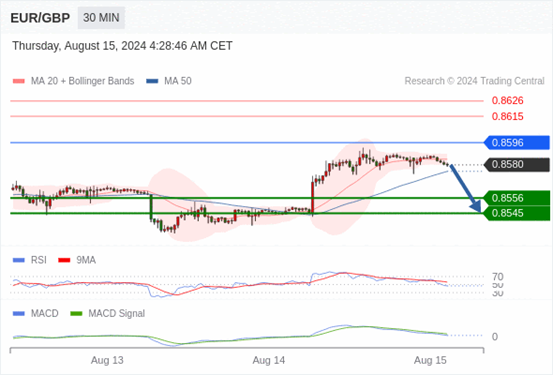Click the green 0.8556 support price tag

pos(517,198)
